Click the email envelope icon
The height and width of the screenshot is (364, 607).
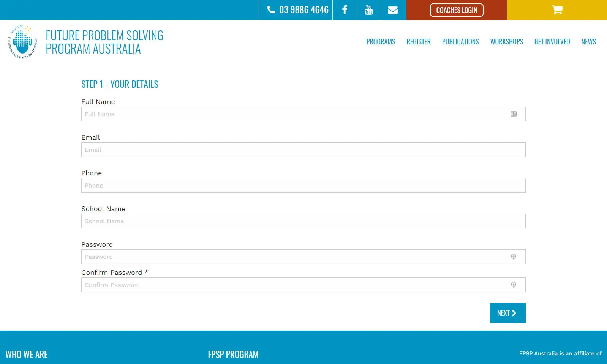pos(393,10)
